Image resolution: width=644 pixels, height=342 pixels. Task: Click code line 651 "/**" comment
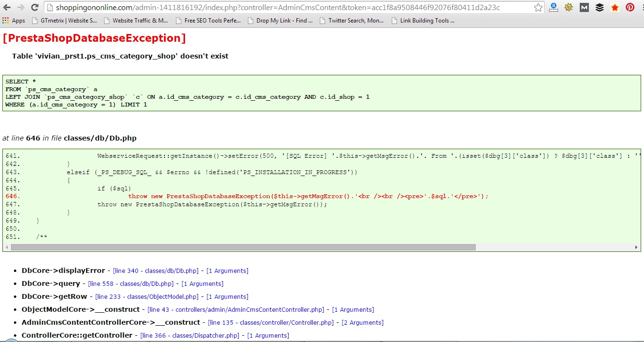coord(41,236)
